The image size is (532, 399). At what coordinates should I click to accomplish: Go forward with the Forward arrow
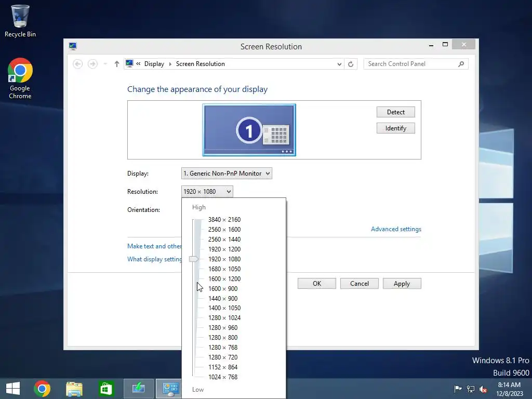point(92,64)
